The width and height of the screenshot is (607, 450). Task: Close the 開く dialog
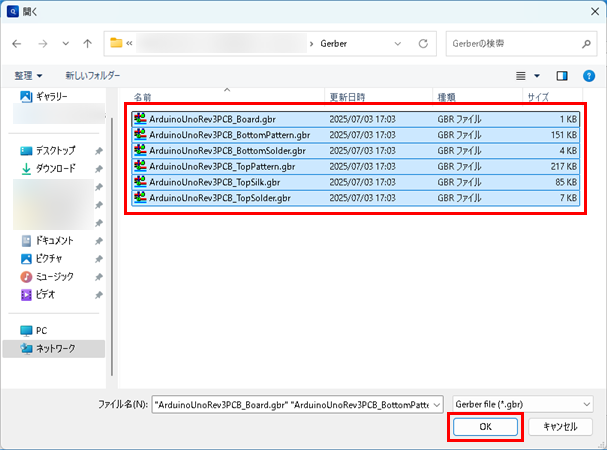595,12
